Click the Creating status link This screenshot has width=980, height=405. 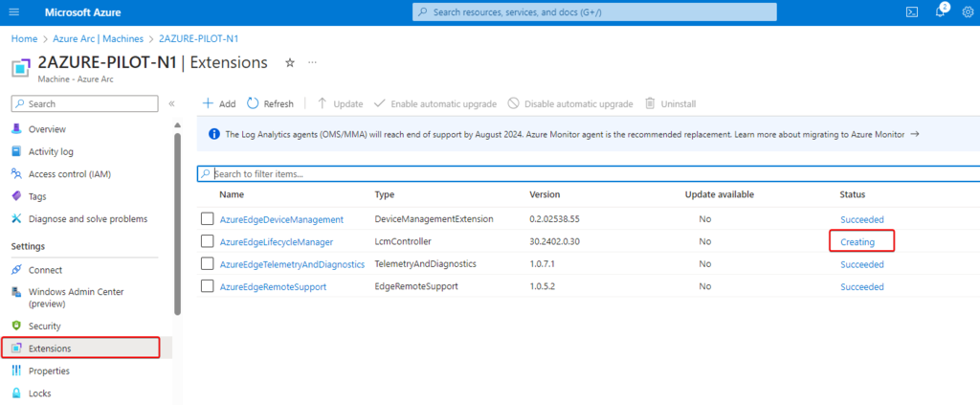point(857,242)
